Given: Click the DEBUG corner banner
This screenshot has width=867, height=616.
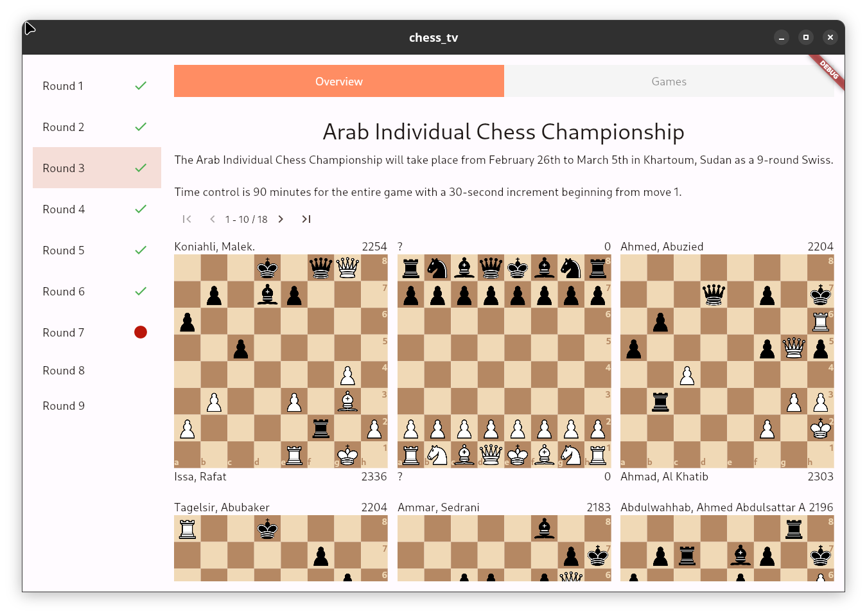Looking at the screenshot, I should click(x=829, y=70).
